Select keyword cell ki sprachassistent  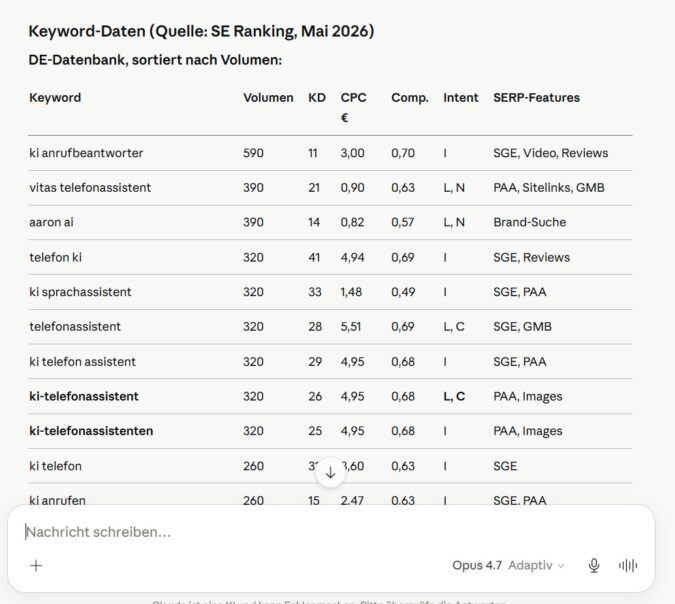pos(80,292)
